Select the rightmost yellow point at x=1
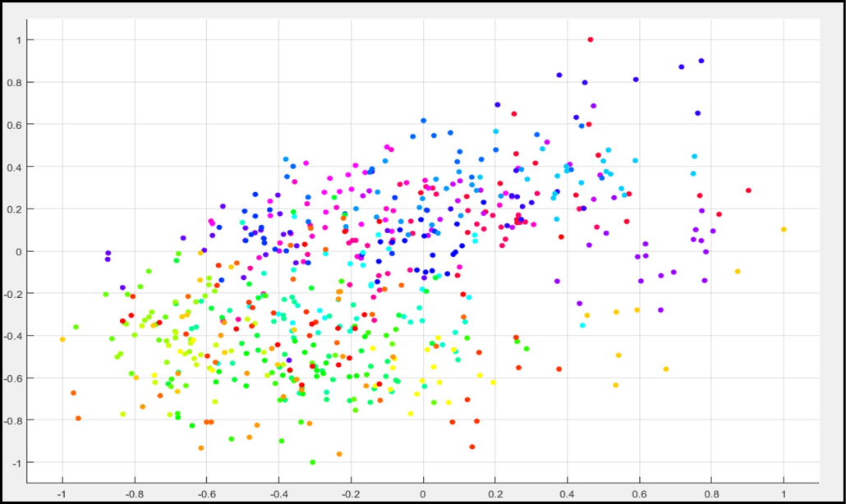The width and height of the screenshot is (846, 504). [784, 230]
